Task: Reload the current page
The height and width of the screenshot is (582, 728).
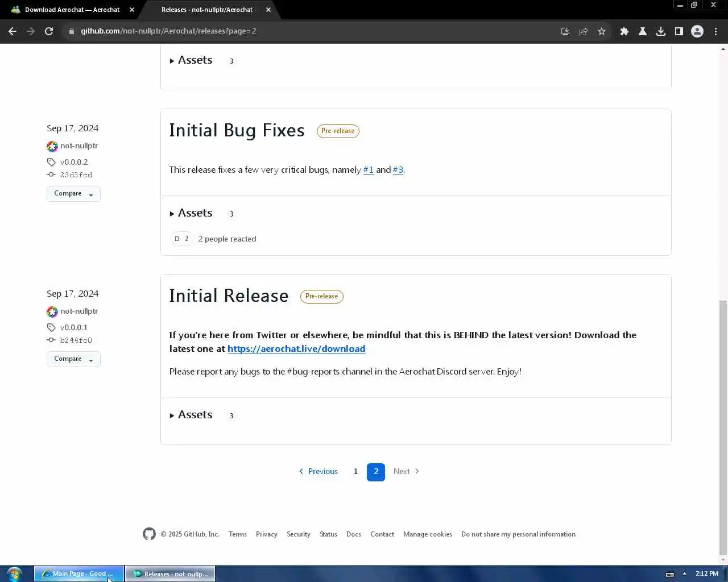Action: pyautogui.click(x=49, y=31)
